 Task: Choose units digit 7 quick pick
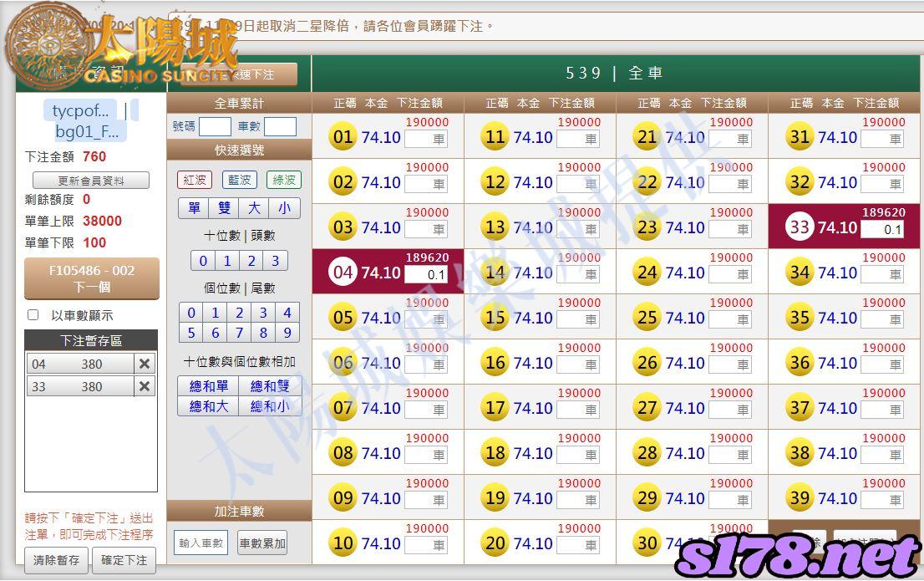pos(239,333)
